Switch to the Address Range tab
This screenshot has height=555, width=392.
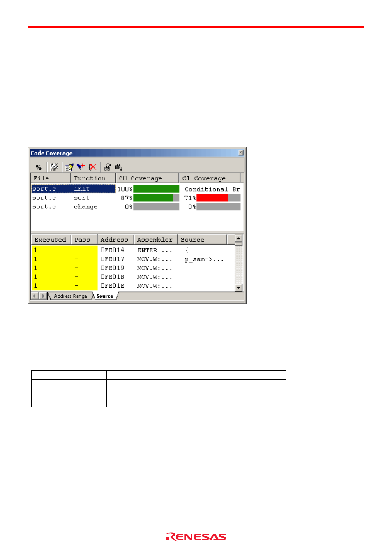(70, 296)
